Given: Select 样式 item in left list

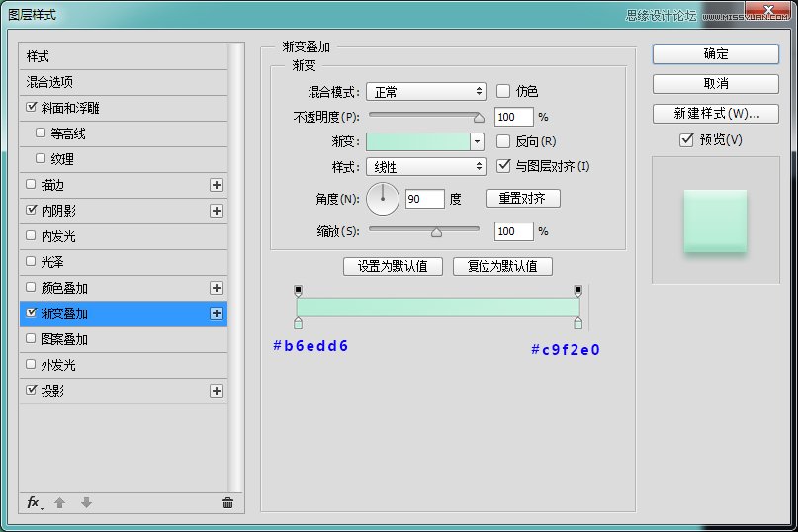Looking at the screenshot, I should 124,56.
